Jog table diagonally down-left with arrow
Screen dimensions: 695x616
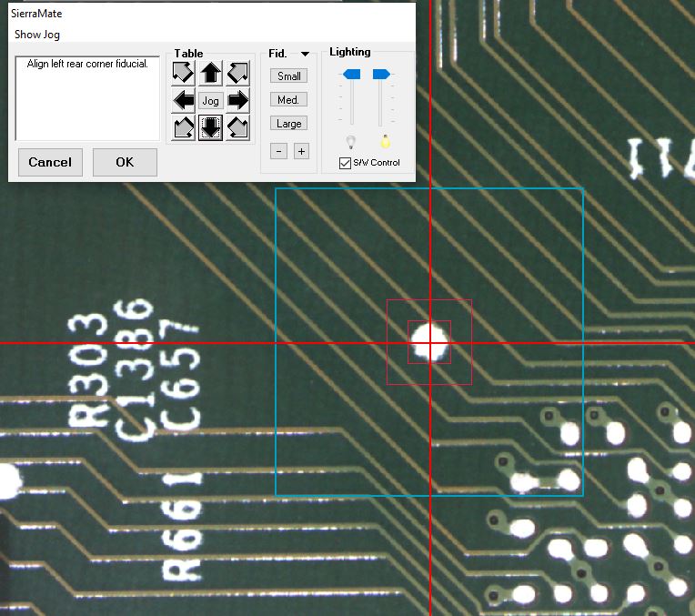point(183,127)
